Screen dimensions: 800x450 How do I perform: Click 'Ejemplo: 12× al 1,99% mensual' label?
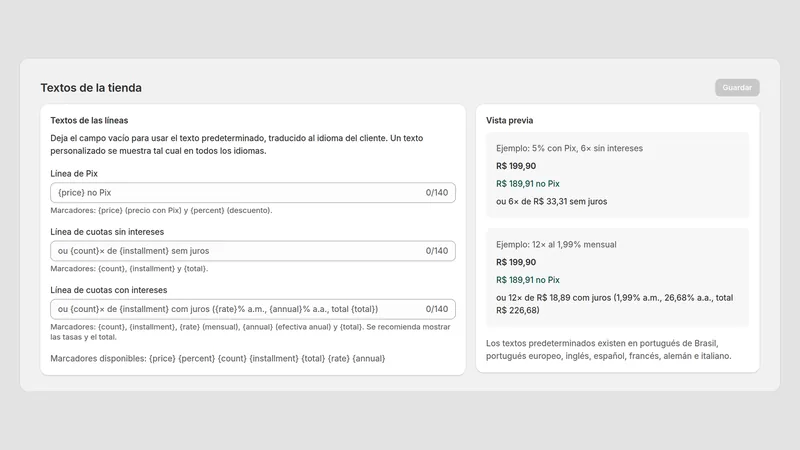[556, 244]
